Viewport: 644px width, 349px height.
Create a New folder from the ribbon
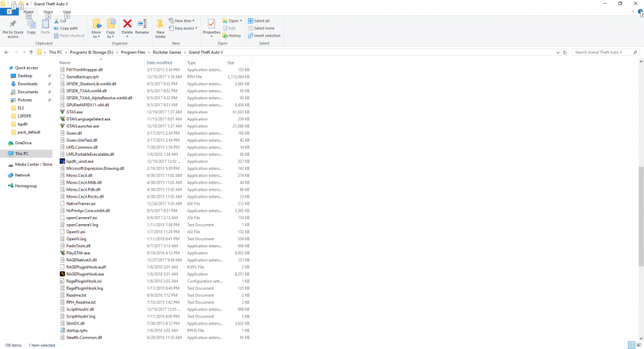tap(160, 28)
